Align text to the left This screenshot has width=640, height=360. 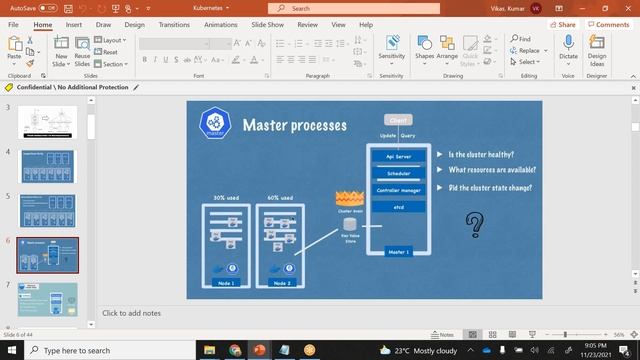click(280, 60)
